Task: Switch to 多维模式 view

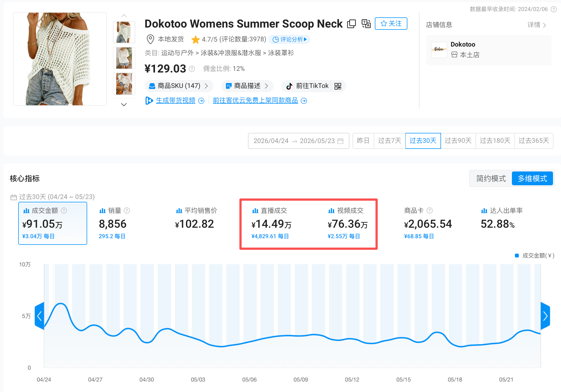Action: [532, 179]
